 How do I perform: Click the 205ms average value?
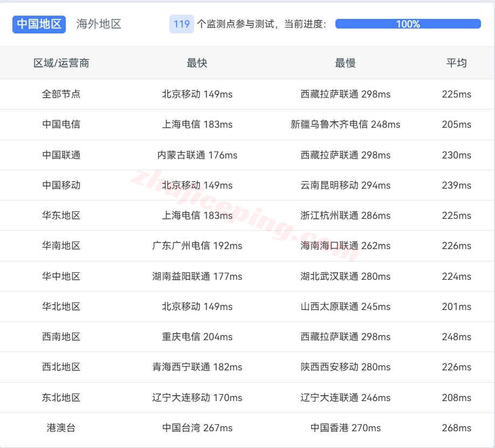click(x=457, y=125)
